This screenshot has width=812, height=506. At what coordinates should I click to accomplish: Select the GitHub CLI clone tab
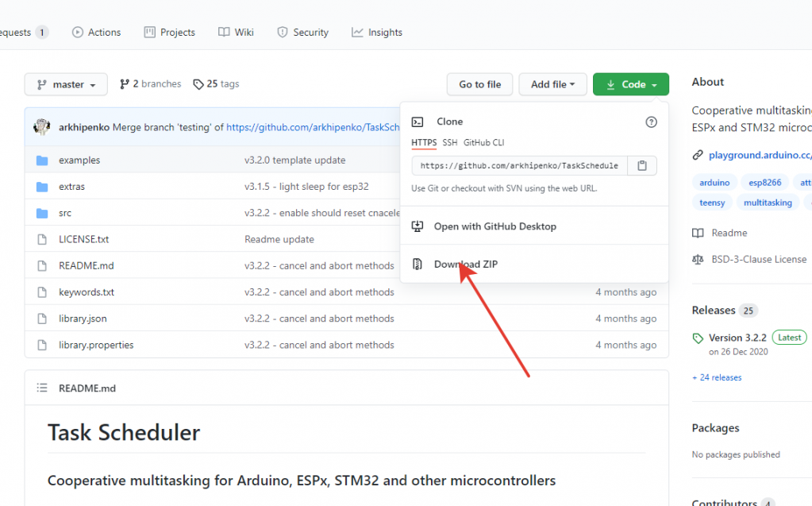point(483,142)
